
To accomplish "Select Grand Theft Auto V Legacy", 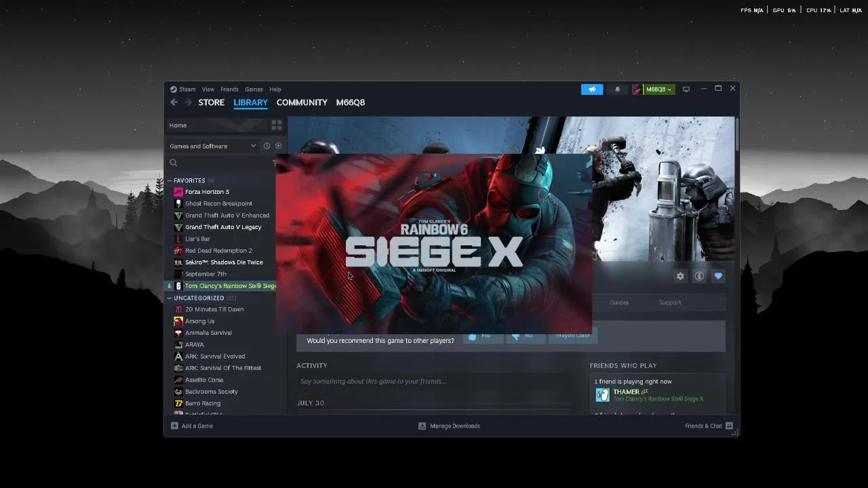I will (223, 227).
